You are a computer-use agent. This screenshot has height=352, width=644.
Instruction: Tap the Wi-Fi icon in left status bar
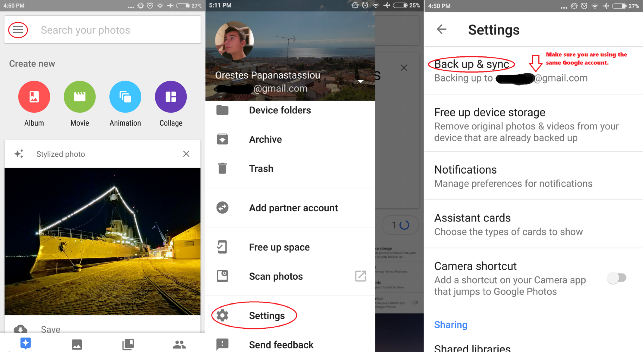(160, 6)
